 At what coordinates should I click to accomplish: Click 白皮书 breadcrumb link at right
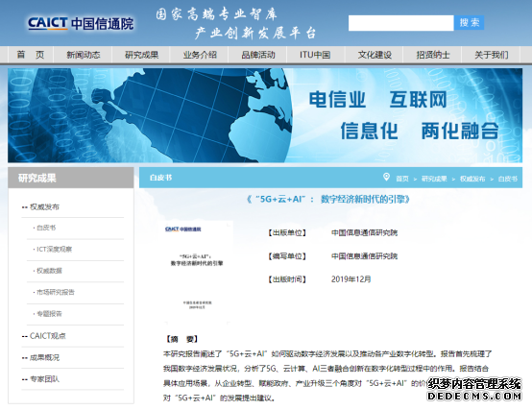(x=508, y=179)
